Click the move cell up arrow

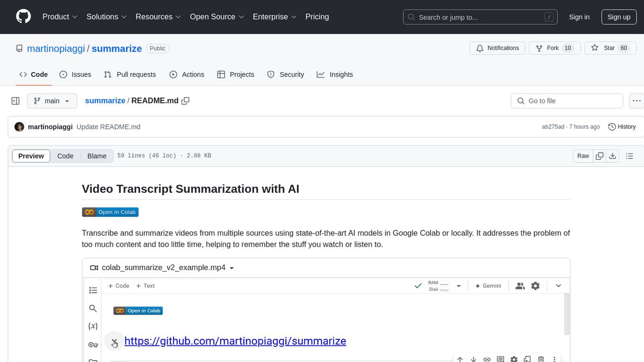click(460, 360)
